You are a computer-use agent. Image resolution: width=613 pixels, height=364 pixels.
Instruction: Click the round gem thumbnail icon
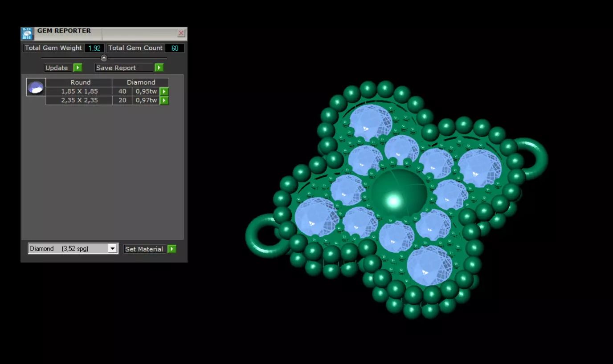[x=36, y=87]
